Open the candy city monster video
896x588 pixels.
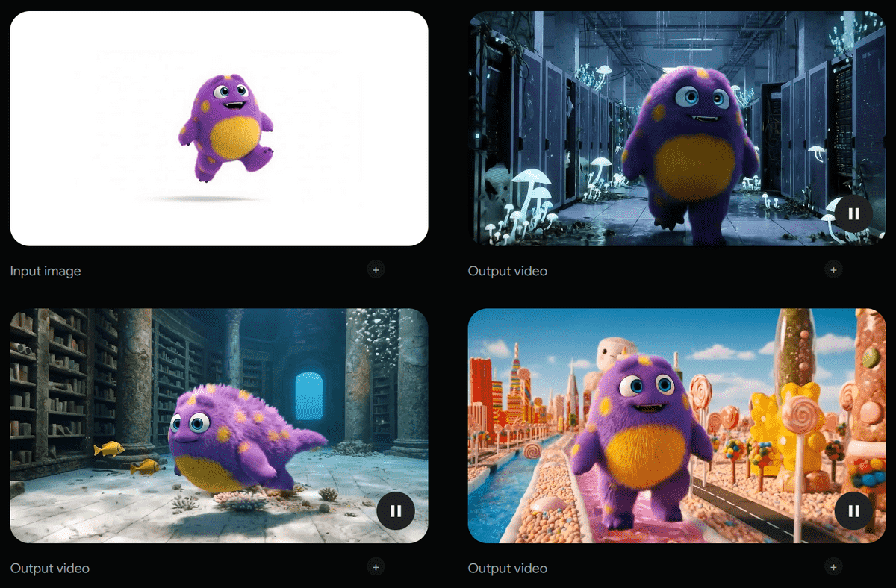676,425
